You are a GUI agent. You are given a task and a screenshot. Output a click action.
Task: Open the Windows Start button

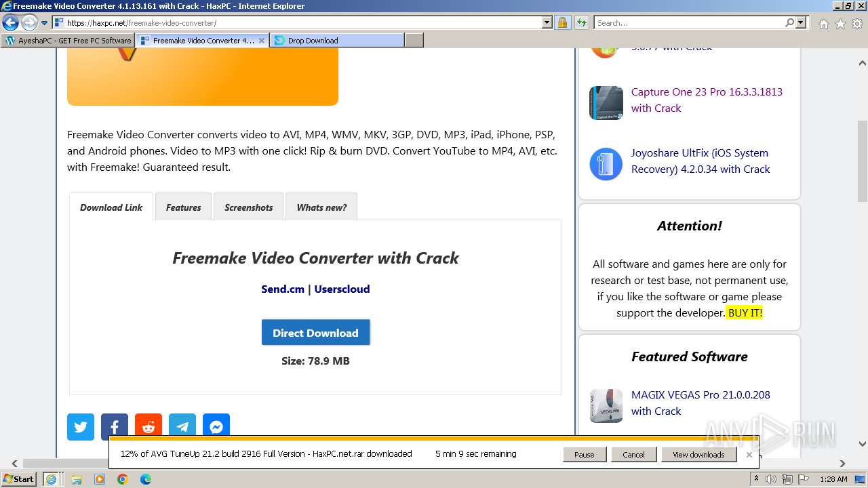(19, 479)
